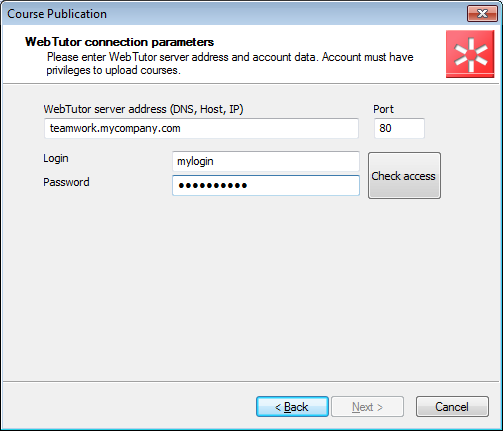Click the red asterisk WebTutor logo
Viewport: 503px width, 431px height.
[470, 54]
